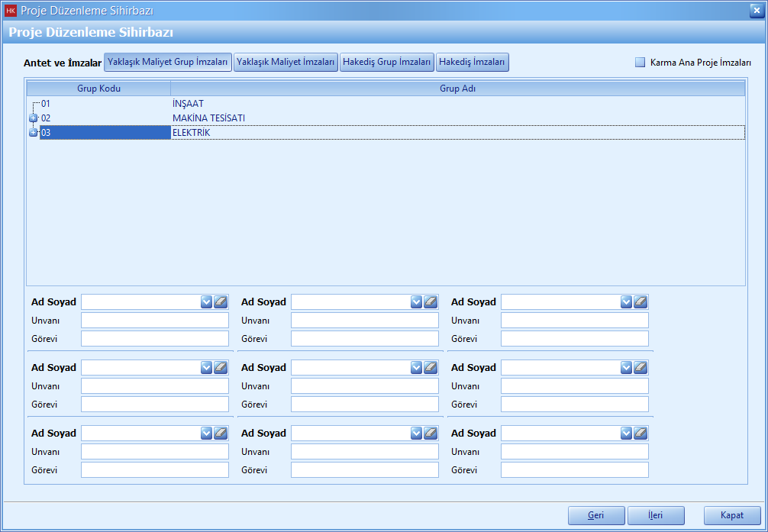Open the middle-right Ad Soyad dropdown arrow
The height and width of the screenshot is (532, 768).
(x=626, y=368)
